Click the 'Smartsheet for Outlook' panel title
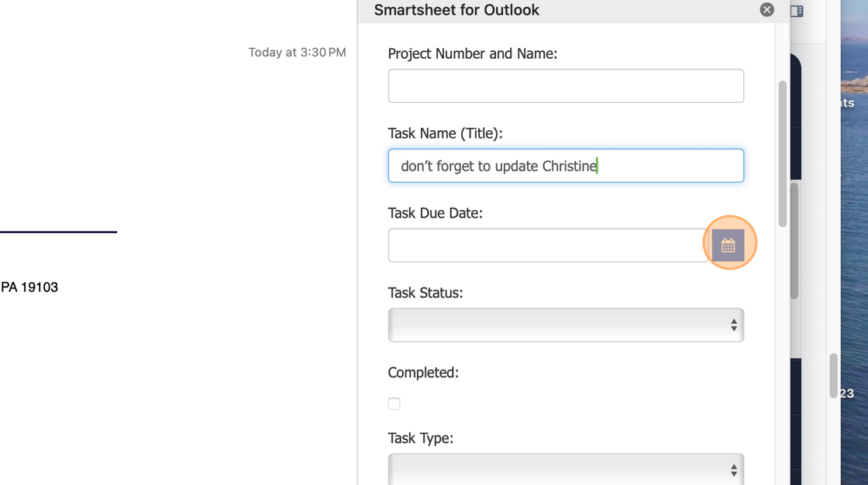This screenshot has width=868, height=485. [456, 10]
